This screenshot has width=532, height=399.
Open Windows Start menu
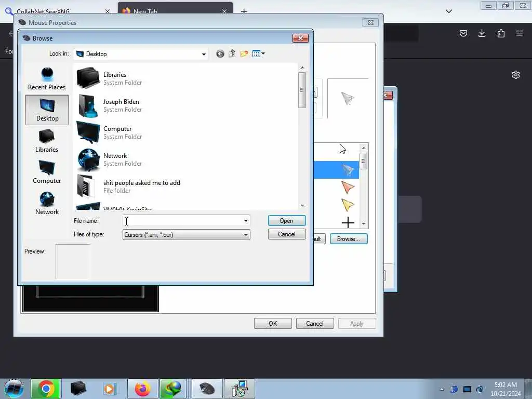point(14,389)
